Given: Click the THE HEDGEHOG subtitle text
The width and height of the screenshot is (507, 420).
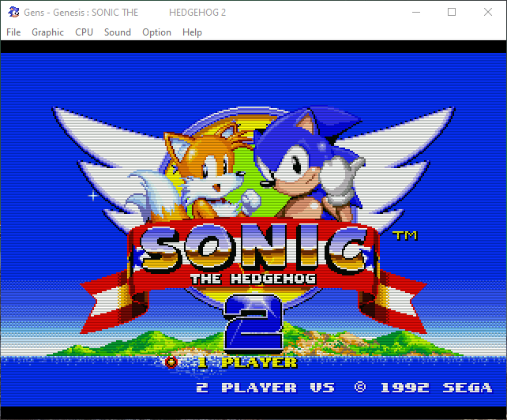Looking at the screenshot, I should [253, 279].
